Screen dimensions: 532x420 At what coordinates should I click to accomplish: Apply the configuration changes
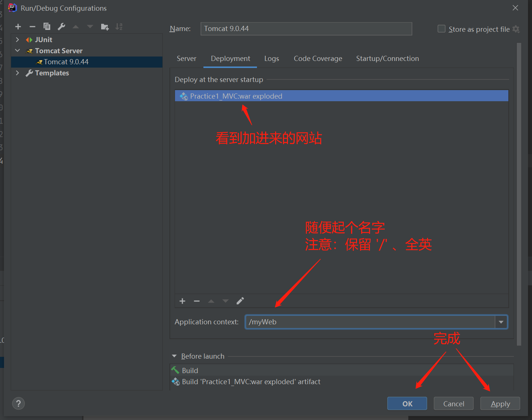click(x=500, y=403)
